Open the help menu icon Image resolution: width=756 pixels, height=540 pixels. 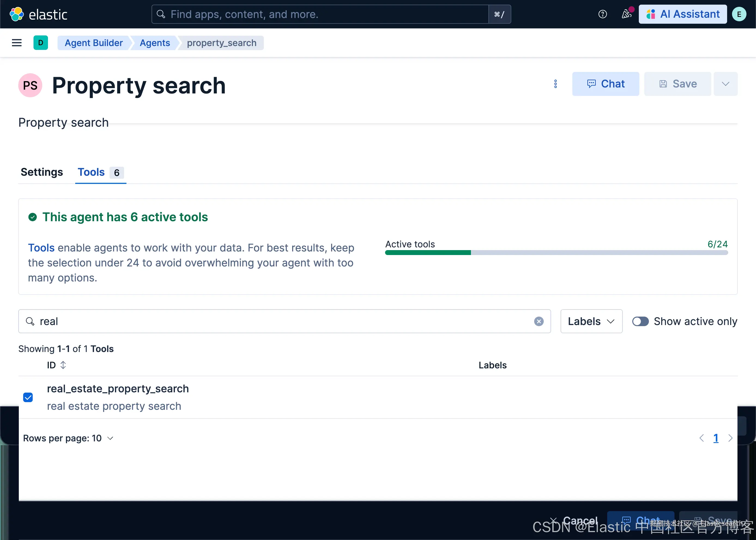(x=602, y=14)
